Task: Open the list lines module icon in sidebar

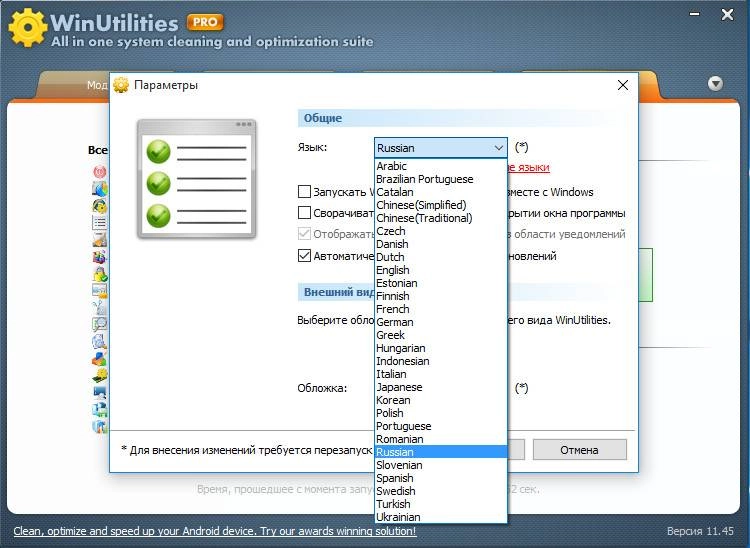Action: pyautogui.click(x=99, y=223)
